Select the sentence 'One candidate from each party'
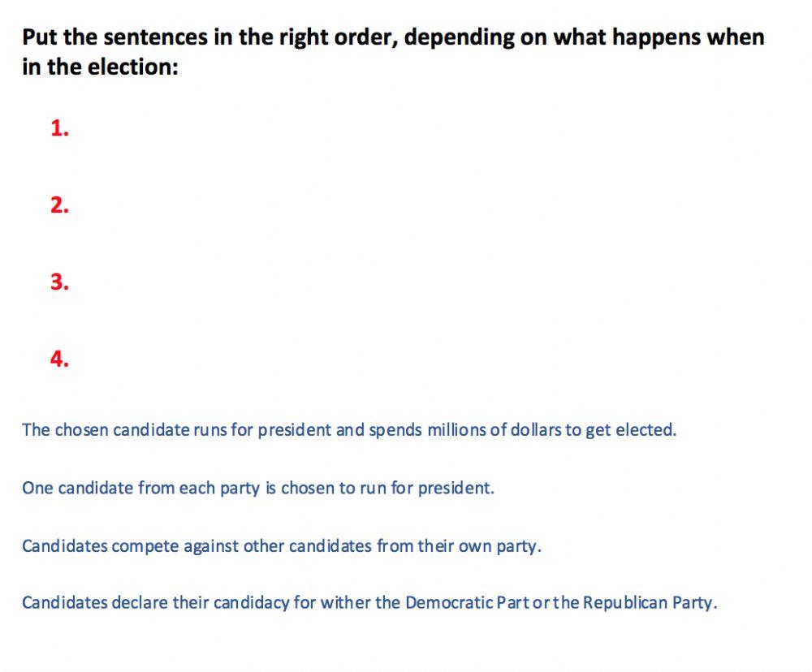Screen dimensions: 812x672 258,489
